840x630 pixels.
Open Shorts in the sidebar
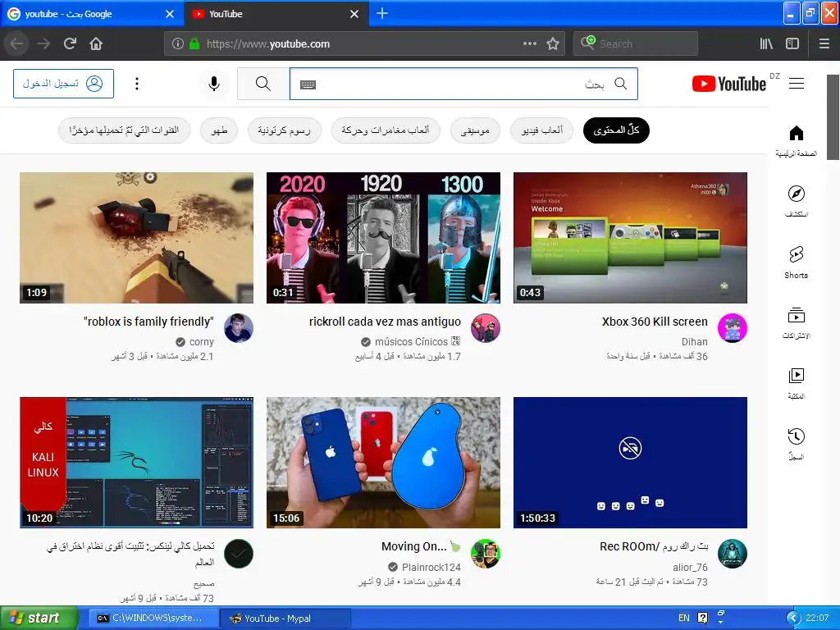pos(796,262)
